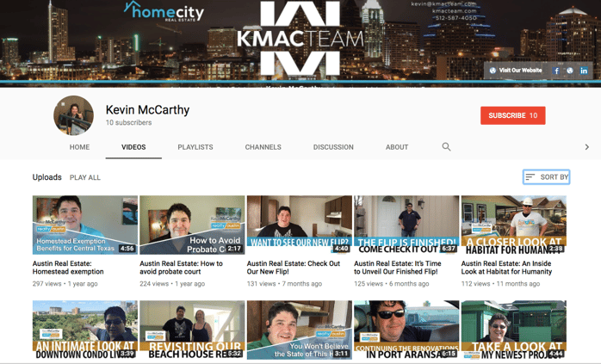Viewport: 601px width, 364px height.
Task: Click Play All next to Uploads
Action: [84, 177]
